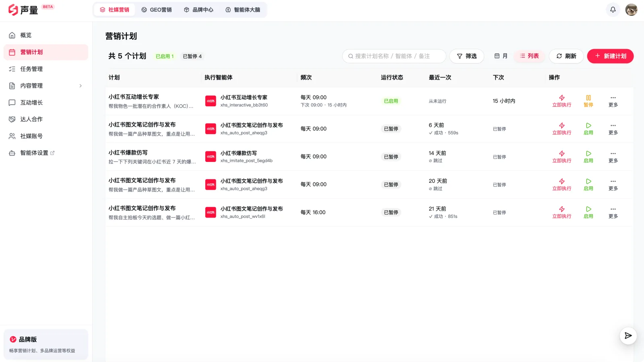Open the notification bell

click(613, 10)
